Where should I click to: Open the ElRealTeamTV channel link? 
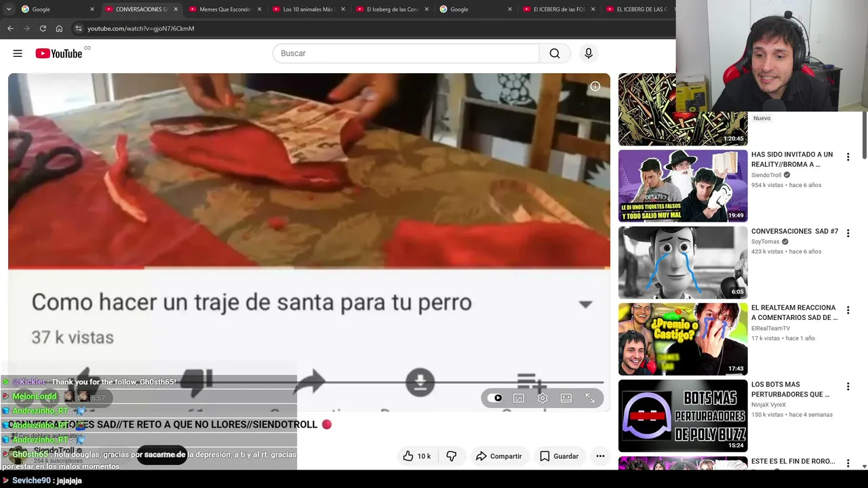pyautogui.click(x=770, y=329)
